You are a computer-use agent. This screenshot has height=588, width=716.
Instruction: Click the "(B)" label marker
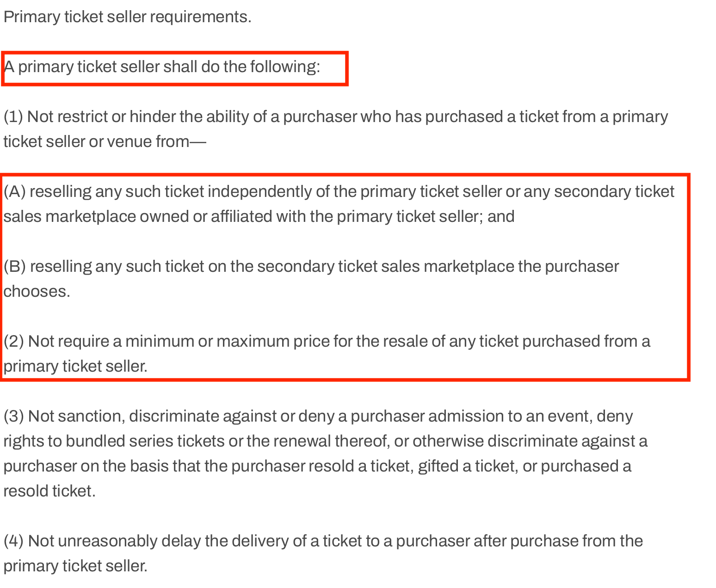click(x=14, y=267)
